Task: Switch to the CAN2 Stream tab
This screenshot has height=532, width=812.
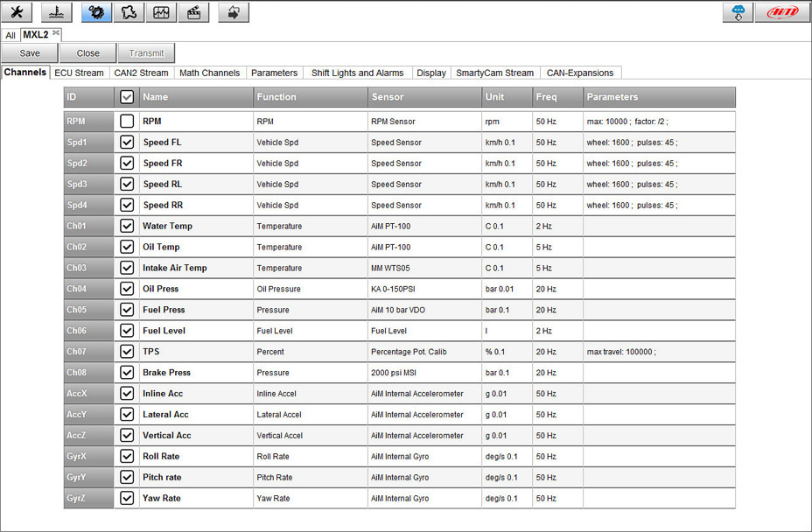Action: coord(141,73)
